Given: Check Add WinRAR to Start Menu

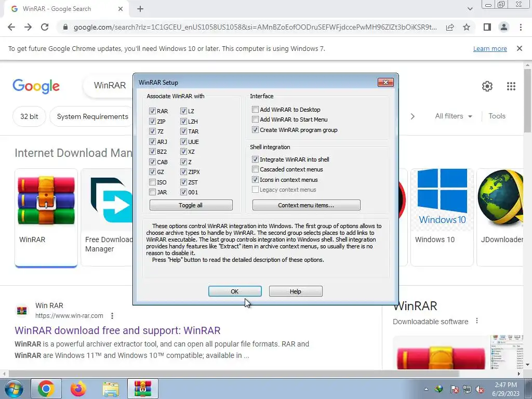Looking at the screenshot, I should click(x=255, y=119).
